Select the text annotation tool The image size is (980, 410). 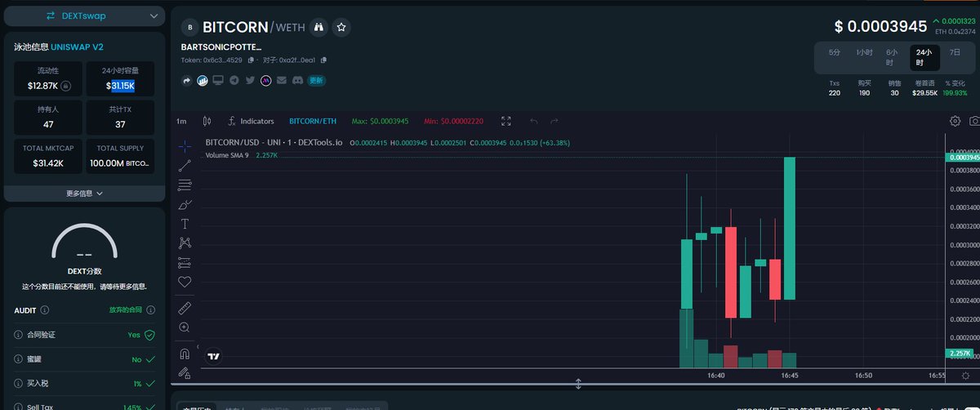pyautogui.click(x=185, y=224)
